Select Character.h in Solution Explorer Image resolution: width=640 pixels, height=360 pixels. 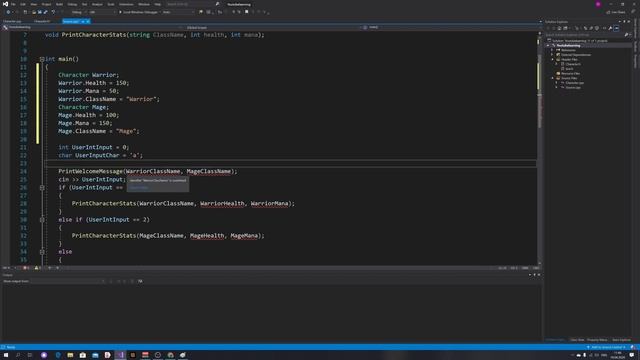[x=573, y=64]
